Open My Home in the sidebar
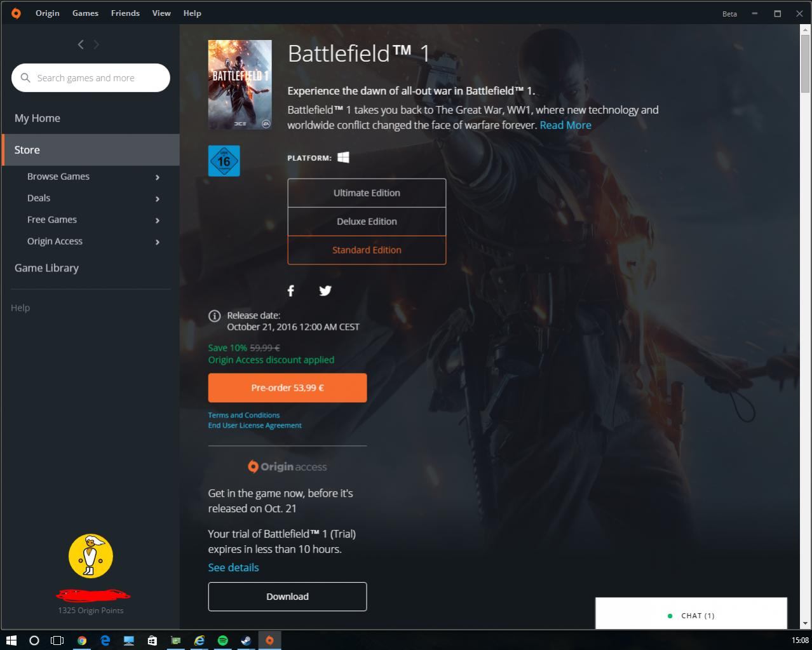812x650 pixels. (37, 118)
